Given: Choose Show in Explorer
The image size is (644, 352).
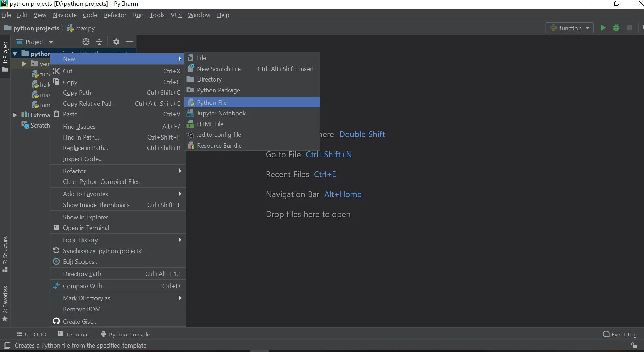Looking at the screenshot, I should 118,217.
